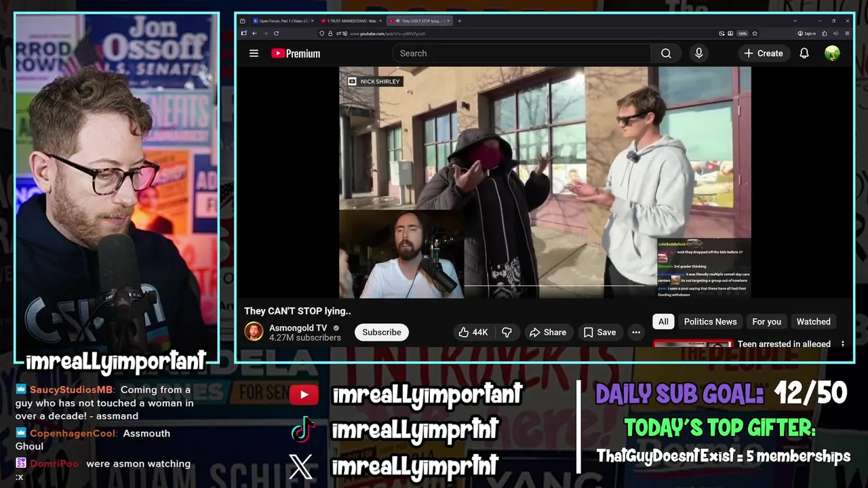Screen dimensions: 868x488
Task: Click the magnifying glass search button
Action: point(666,53)
